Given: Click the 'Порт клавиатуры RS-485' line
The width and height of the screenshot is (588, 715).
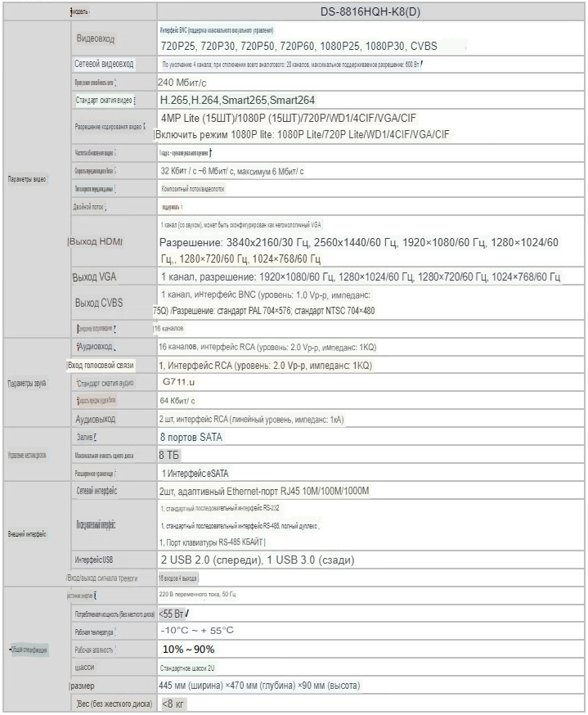Looking at the screenshot, I should pos(212,542).
